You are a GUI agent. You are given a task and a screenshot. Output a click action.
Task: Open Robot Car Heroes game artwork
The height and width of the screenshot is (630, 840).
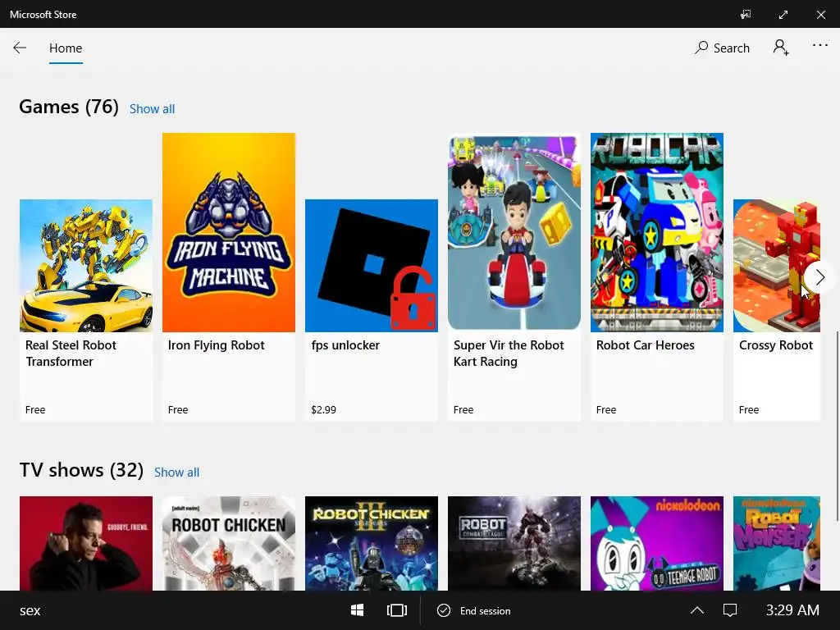[x=657, y=232]
